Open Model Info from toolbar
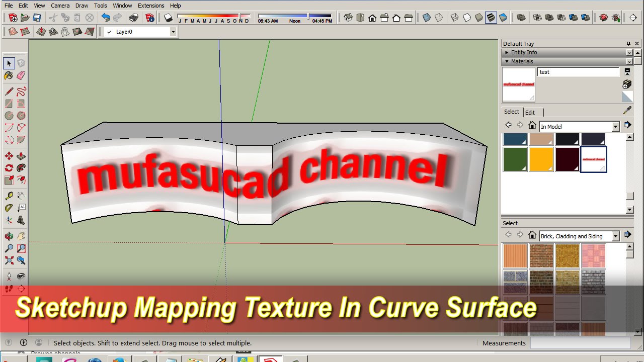Viewport: 644px width, 362px height. [x=149, y=18]
